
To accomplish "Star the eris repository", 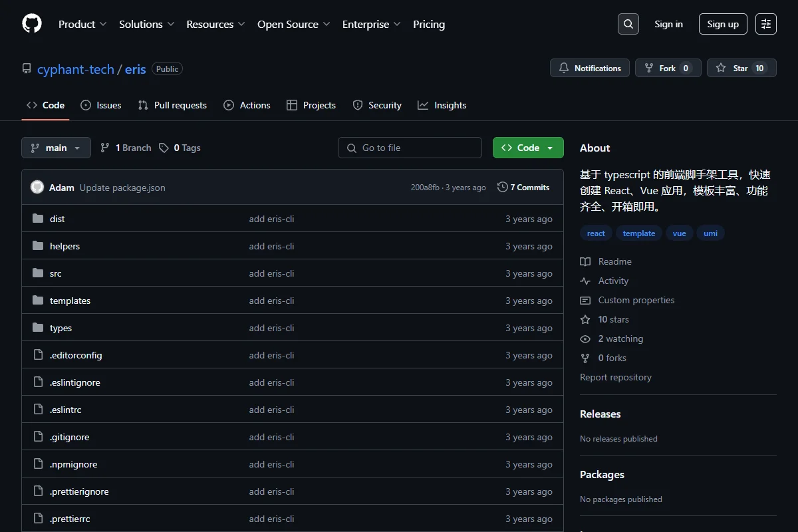I will coord(741,68).
